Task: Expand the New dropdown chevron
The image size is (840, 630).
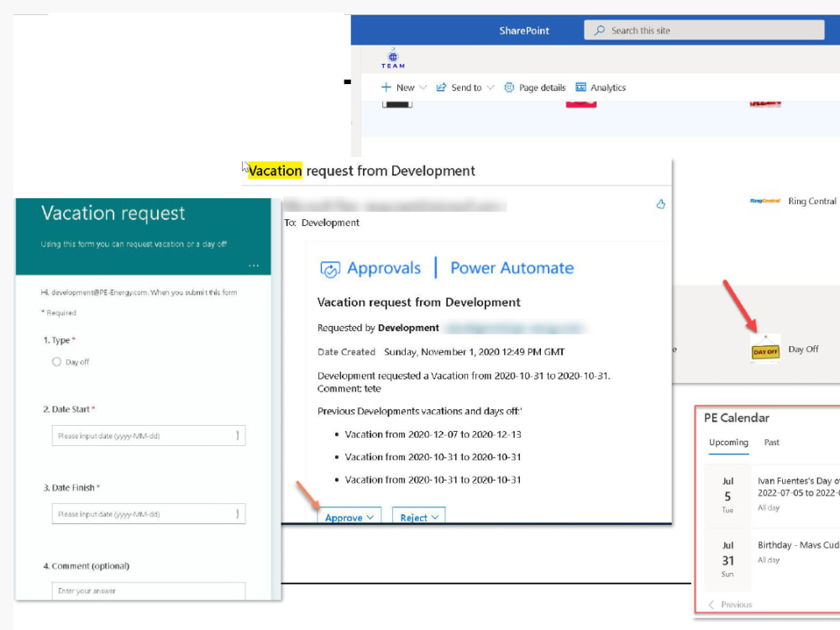Action: pyautogui.click(x=423, y=87)
